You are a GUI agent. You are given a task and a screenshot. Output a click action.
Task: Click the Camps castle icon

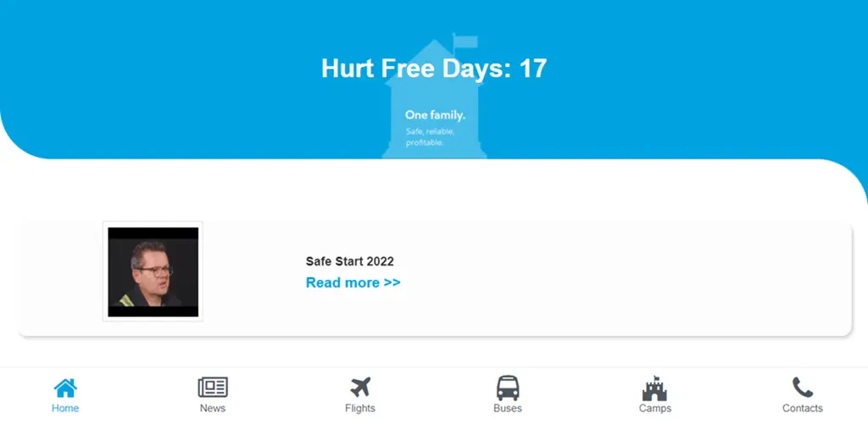click(x=655, y=388)
